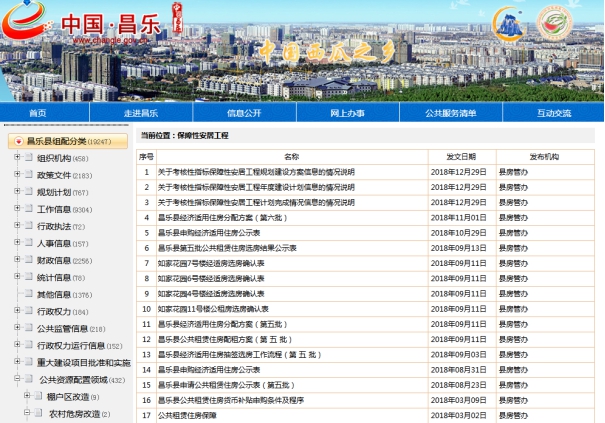Screen dimensions: 605x423
Task: Click the document icon next to 政策文件
Action: click(29, 175)
